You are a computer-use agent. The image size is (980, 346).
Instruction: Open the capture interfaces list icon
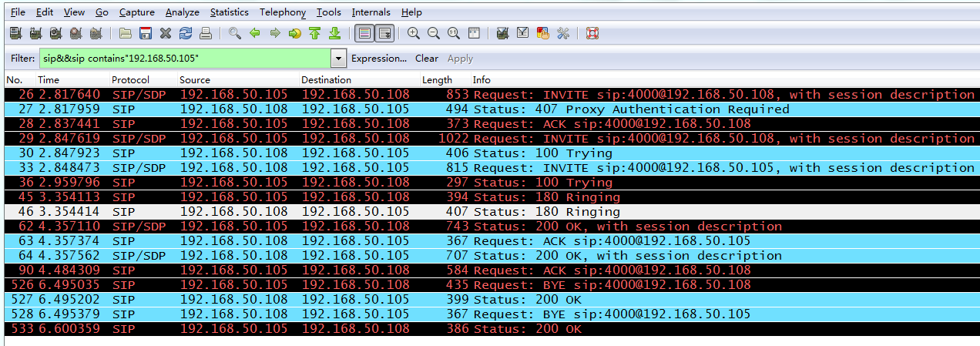click(x=15, y=33)
